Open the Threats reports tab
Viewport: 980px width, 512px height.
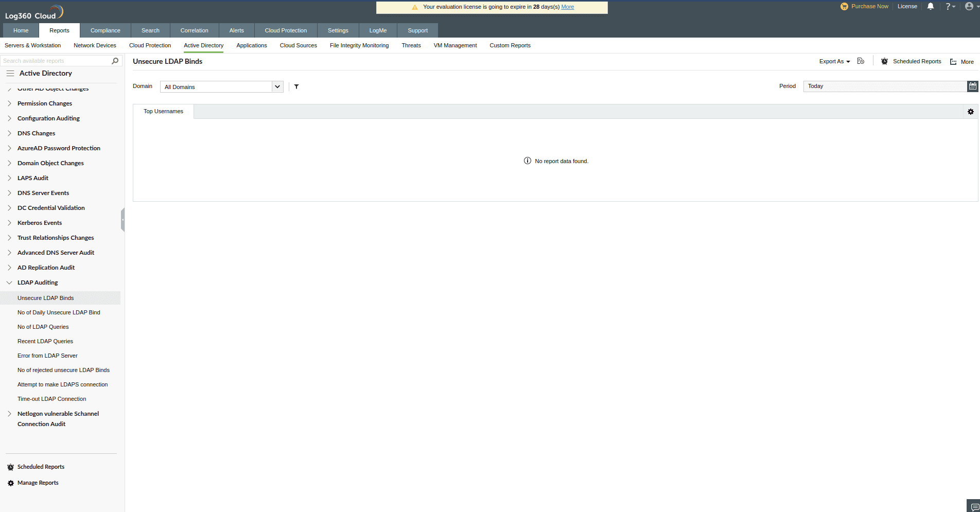(x=411, y=45)
